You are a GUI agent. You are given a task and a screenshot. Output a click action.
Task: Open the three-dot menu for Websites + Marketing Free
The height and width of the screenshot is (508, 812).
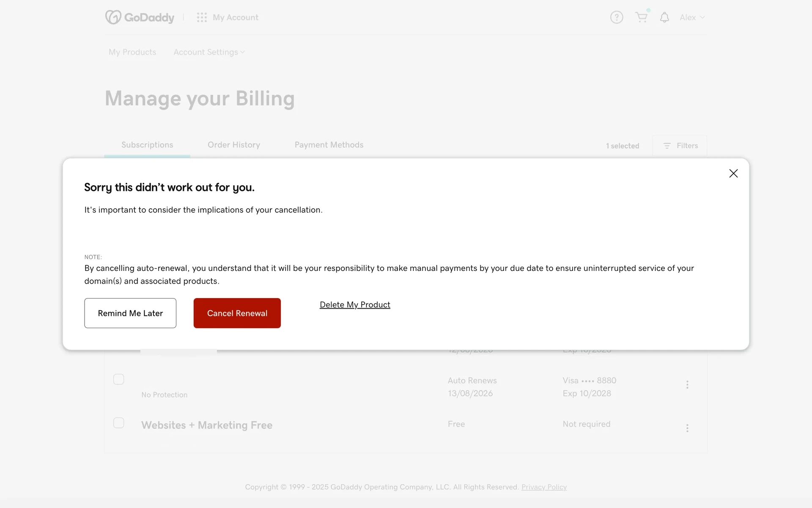pyautogui.click(x=687, y=428)
